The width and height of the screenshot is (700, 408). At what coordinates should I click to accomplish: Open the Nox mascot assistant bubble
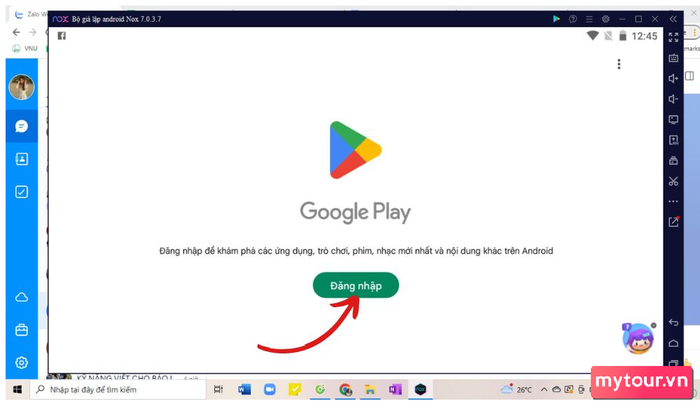tap(638, 338)
